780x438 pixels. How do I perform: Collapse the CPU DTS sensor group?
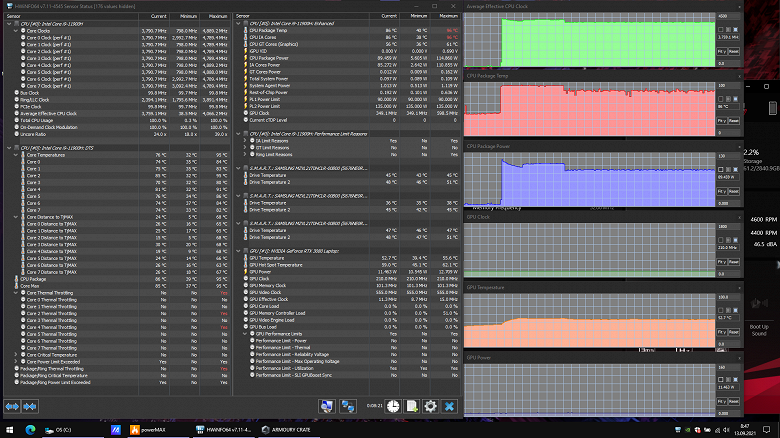pos(9,148)
